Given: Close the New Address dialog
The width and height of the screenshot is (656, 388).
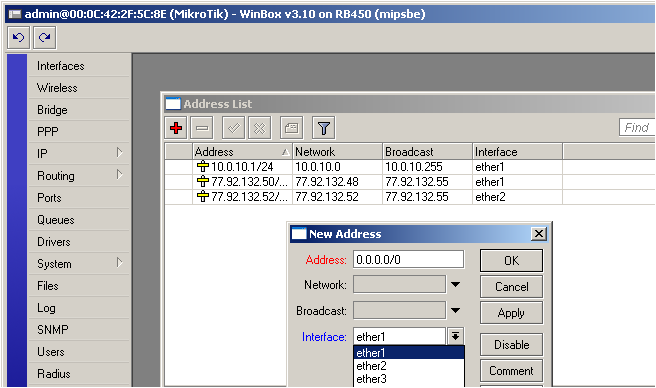Looking at the screenshot, I should pos(539,234).
